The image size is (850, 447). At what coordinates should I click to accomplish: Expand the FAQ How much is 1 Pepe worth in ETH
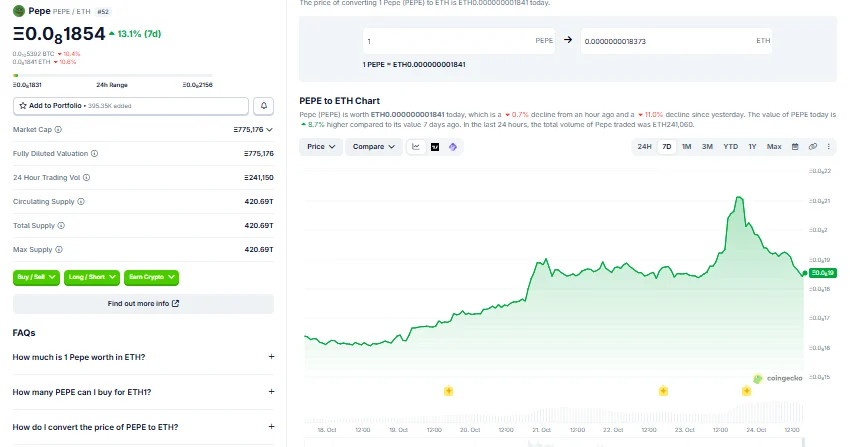pyautogui.click(x=143, y=357)
